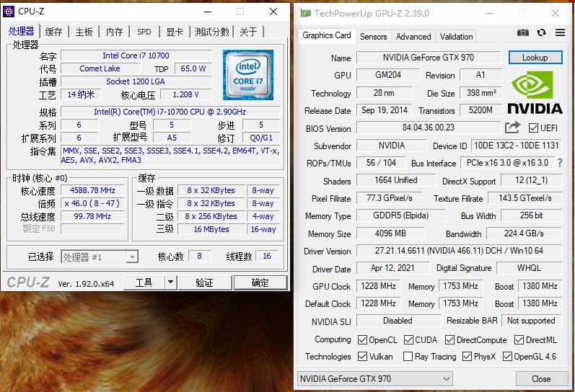The width and height of the screenshot is (575, 392).
Task: Click the 确定 button
Action: coord(260,282)
